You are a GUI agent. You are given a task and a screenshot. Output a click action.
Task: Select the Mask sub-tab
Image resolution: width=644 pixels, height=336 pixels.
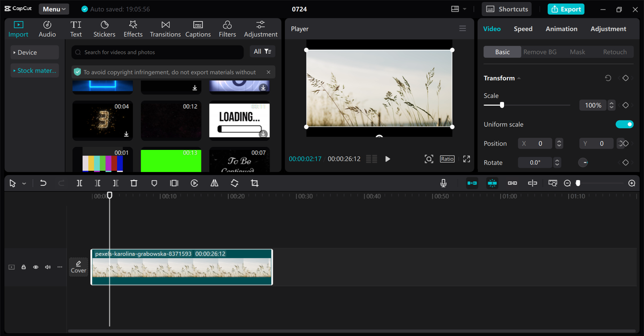(577, 52)
